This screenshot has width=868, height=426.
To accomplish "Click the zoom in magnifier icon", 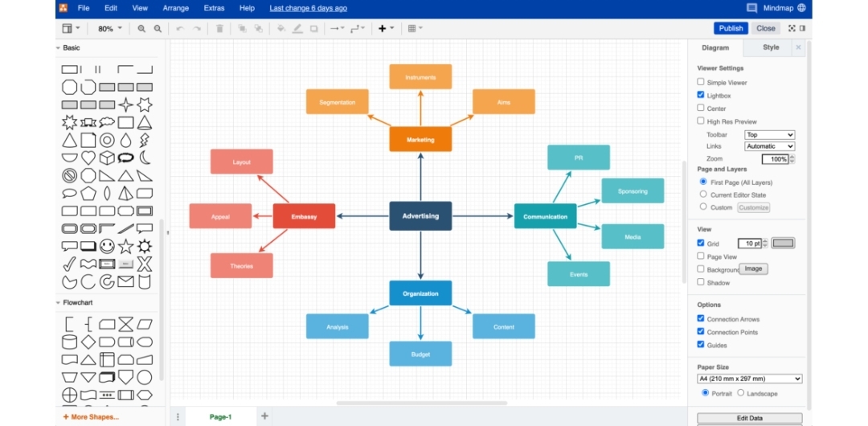I will (141, 28).
